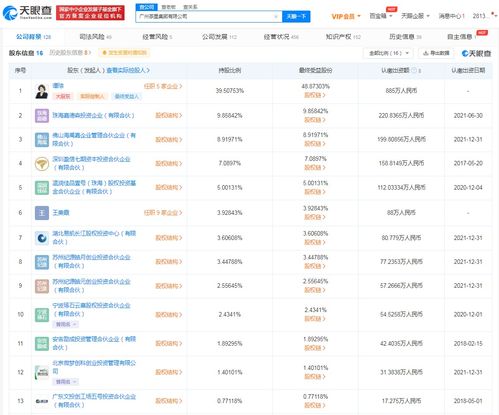Open 查看实际控股人 link in table header

point(128,70)
